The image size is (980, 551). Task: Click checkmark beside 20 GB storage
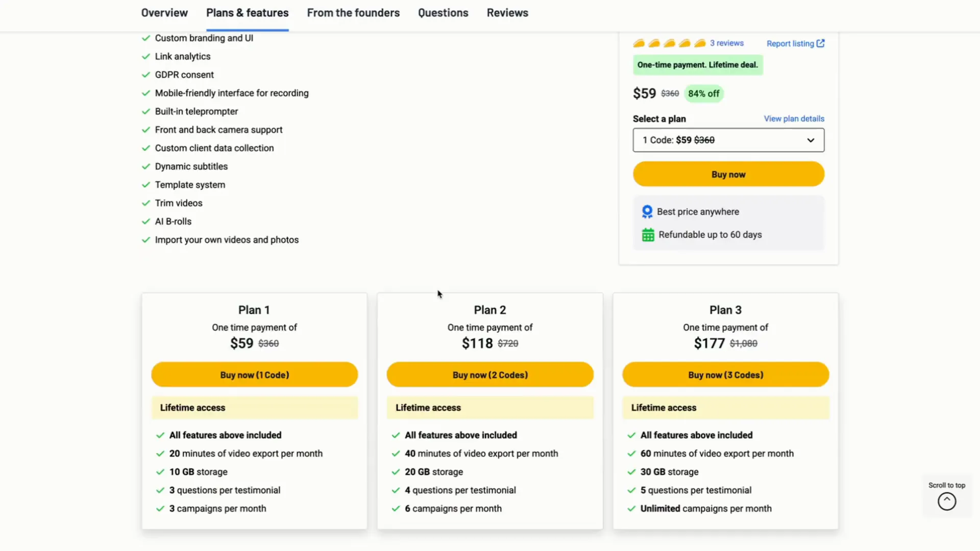(x=396, y=472)
